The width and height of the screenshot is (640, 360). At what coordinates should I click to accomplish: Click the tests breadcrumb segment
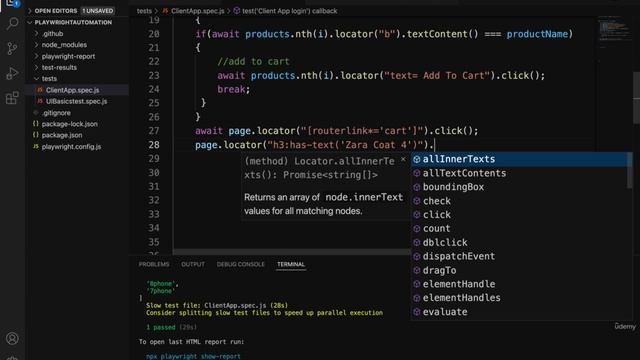click(144, 11)
